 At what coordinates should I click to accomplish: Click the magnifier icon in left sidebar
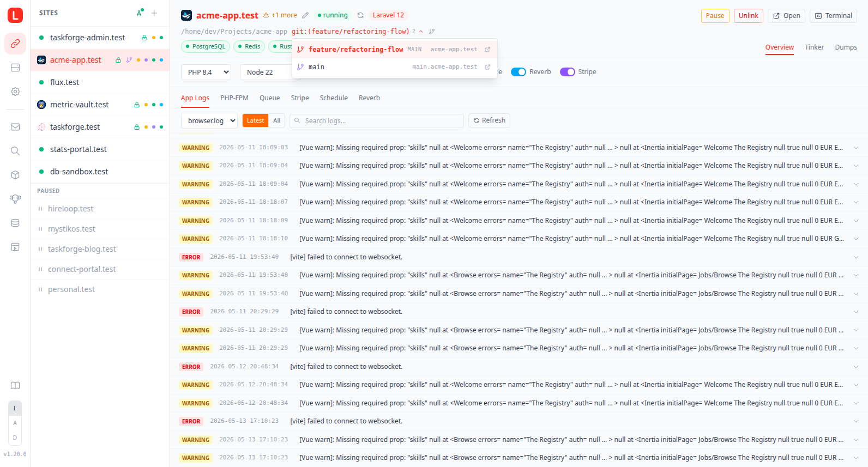pyautogui.click(x=15, y=151)
